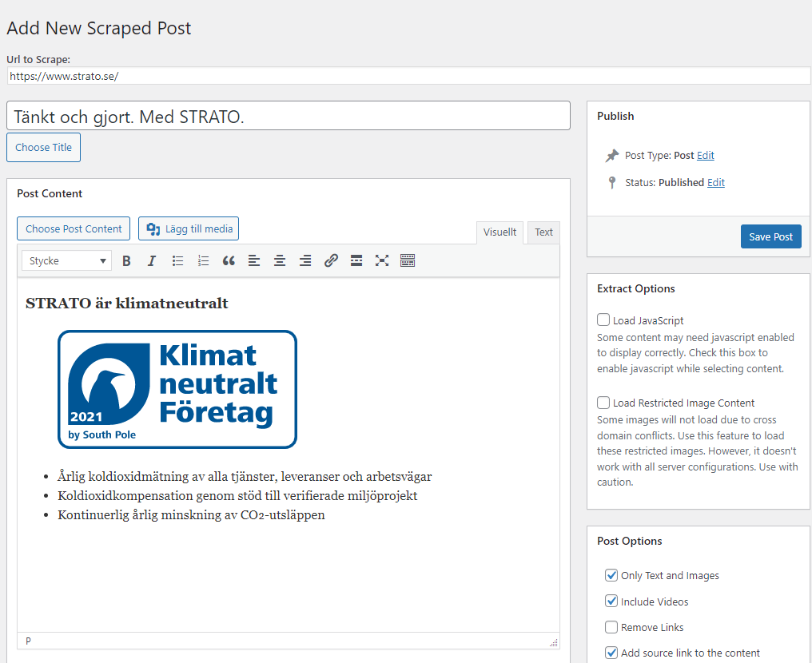Insert a numbered list
The image size is (812, 663).
pos(203,261)
